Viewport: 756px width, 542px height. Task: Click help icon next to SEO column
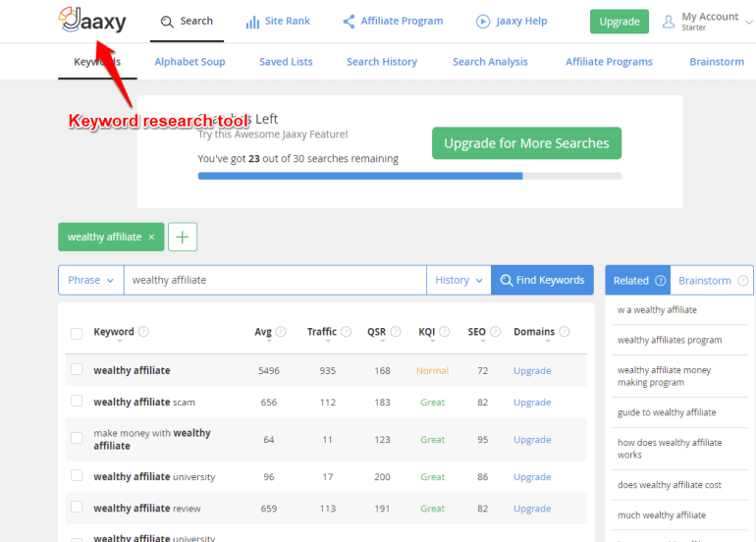495,331
